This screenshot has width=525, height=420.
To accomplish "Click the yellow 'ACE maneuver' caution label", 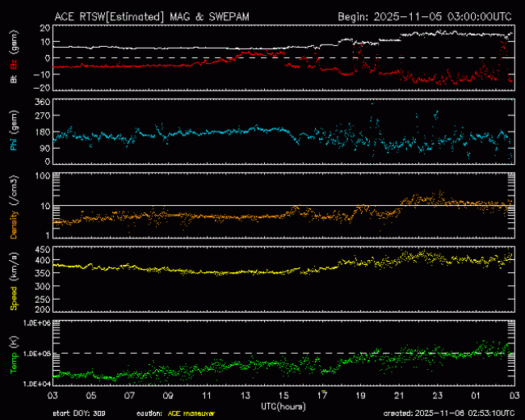I will click(x=191, y=414).
